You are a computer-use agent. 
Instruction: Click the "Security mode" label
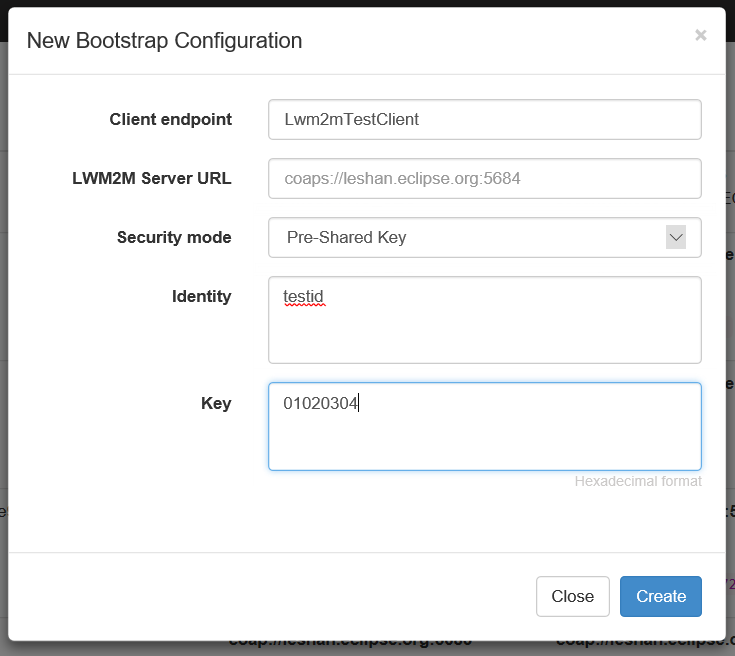pyautogui.click(x=174, y=238)
